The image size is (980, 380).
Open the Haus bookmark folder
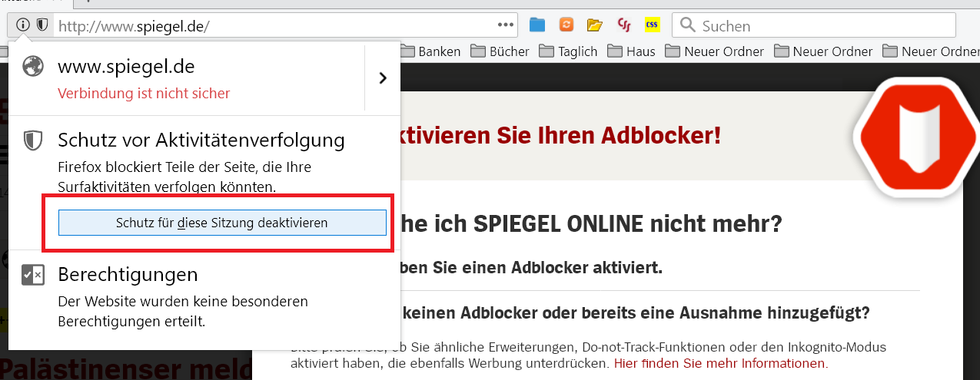(x=631, y=51)
